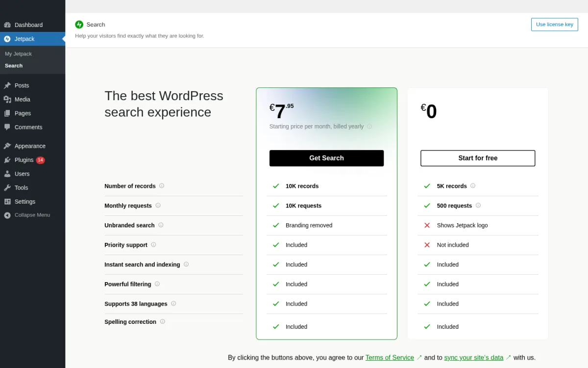Click the Use license key button
This screenshot has height=368, width=588.
click(554, 25)
